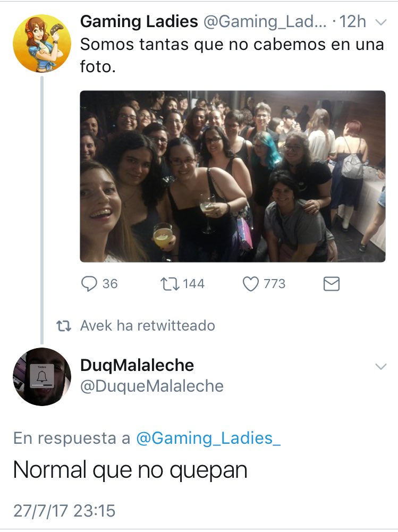Tap the reply speech bubble icon
The image size is (398, 532).
(x=89, y=284)
